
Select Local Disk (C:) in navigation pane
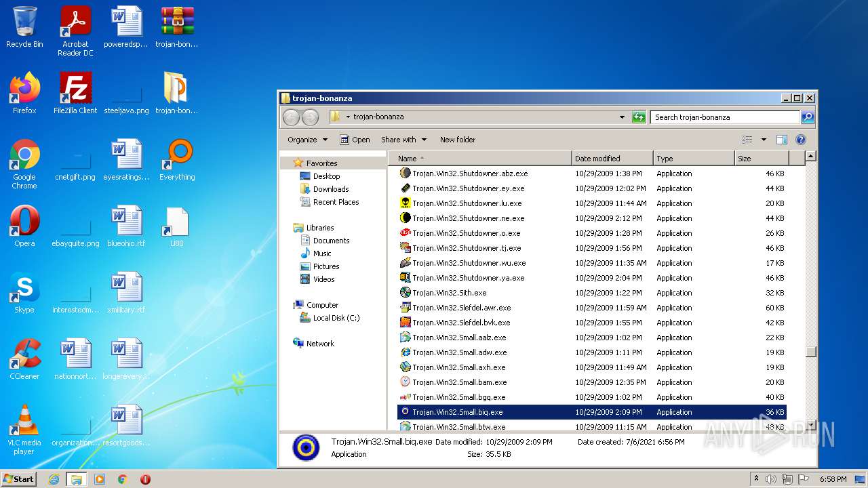tap(336, 318)
